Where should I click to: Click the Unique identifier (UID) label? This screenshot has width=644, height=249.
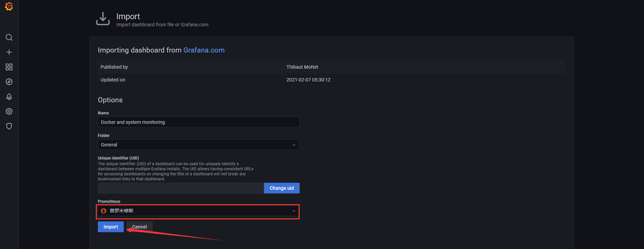(x=118, y=158)
